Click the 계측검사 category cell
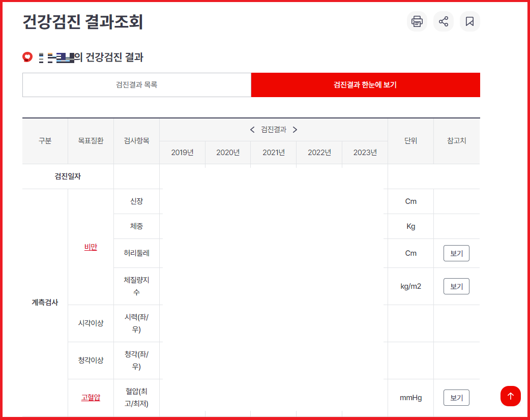530x420 pixels. 44,301
